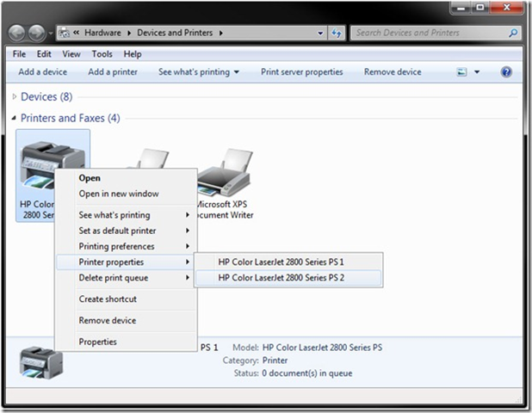Click Print server properties button
The height and width of the screenshot is (413, 532).
click(x=301, y=72)
